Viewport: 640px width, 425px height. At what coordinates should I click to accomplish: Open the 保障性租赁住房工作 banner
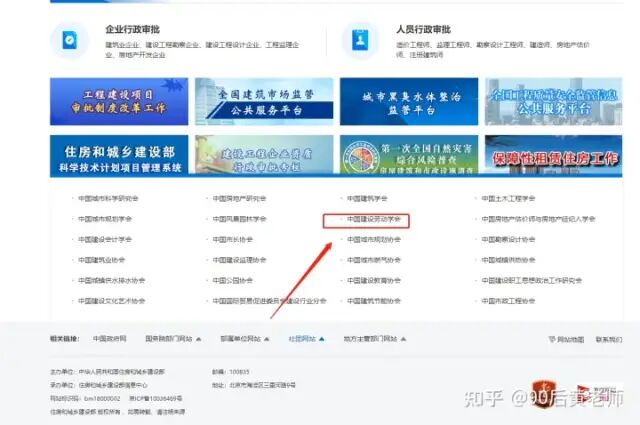(553, 156)
